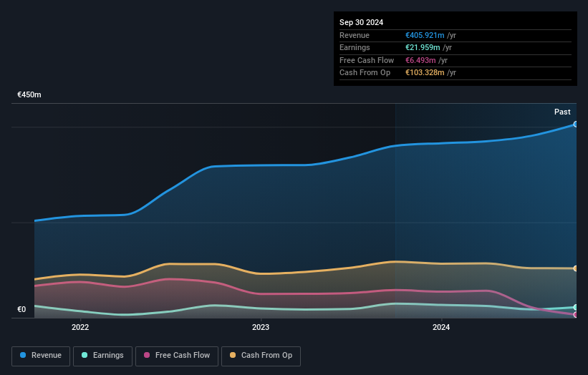Toggle the Revenue legend series
Image resolution: width=588 pixels, height=375 pixels.
pos(41,356)
